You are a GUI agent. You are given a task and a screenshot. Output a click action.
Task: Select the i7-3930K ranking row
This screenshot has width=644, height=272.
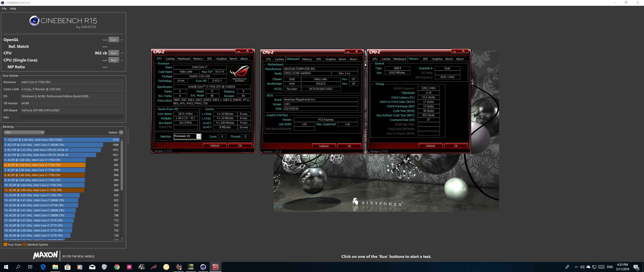[61, 145]
